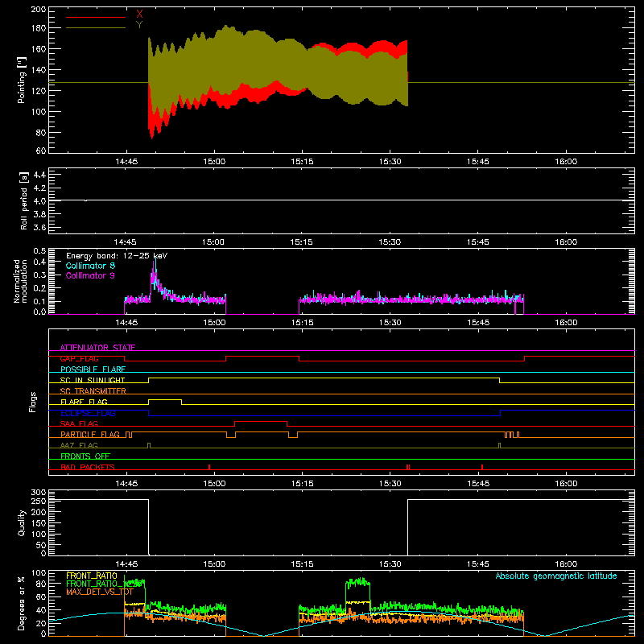Click the 16:00 label under the Pointing plot
Image resolution: width=644 pixels, height=644 pixels.
[x=566, y=162]
